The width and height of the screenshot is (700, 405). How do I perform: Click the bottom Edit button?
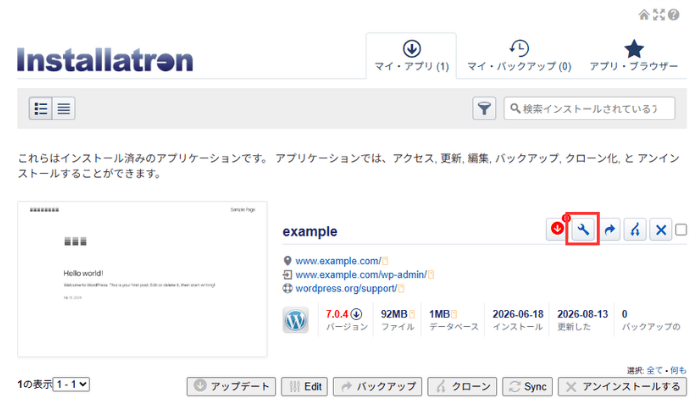[x=304, y=386]
